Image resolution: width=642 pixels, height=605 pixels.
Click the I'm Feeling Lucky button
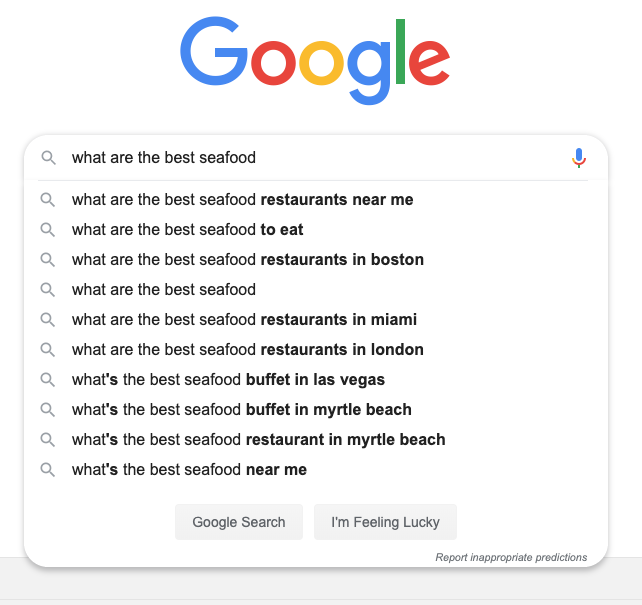point(385,522)
